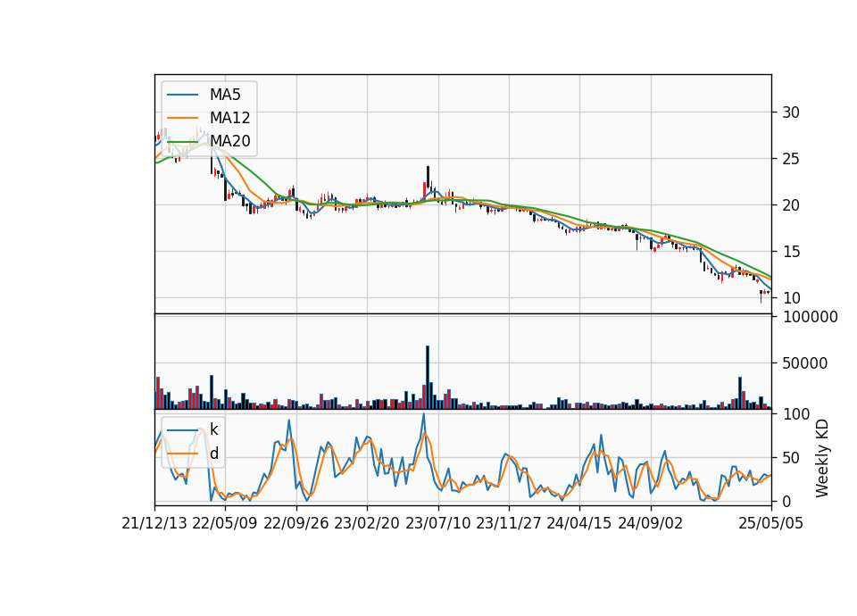Viewport: 857px width, 616px height.
Task: Click the green MA20 legend line sample
Action: [182, 141]
